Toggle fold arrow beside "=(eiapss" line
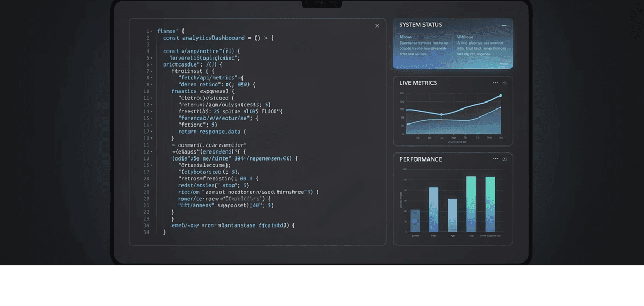This screenshot has width=644, height=306. tap(152, 152)
